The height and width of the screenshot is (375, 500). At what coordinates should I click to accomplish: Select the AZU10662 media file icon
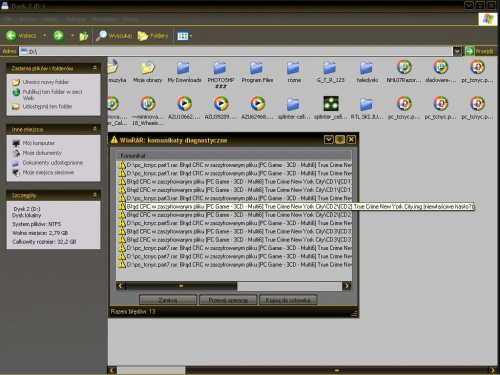[x=184, y=104]
